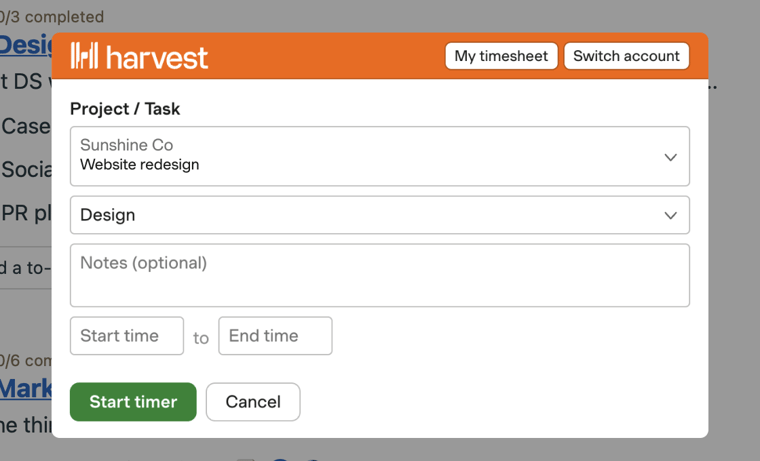Open the blue "Mark" list link behind the dialog
The width and height of the screenshot is (760, 461).
[x=25, y=388]
